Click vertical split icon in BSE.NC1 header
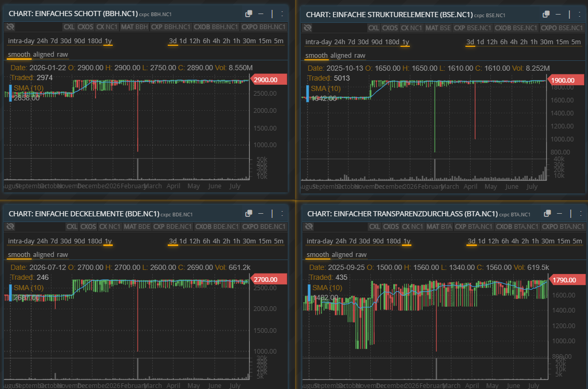 (569, 14)
